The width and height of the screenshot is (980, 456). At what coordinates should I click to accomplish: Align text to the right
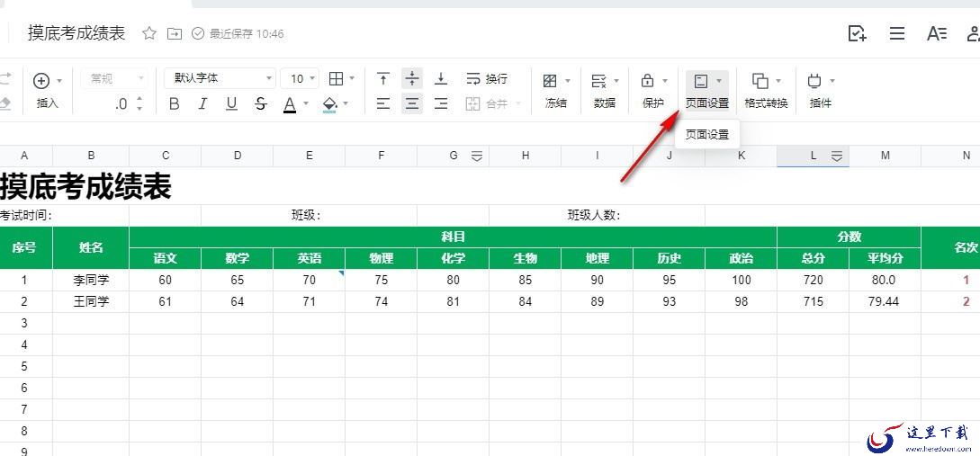tap(441, 103)
